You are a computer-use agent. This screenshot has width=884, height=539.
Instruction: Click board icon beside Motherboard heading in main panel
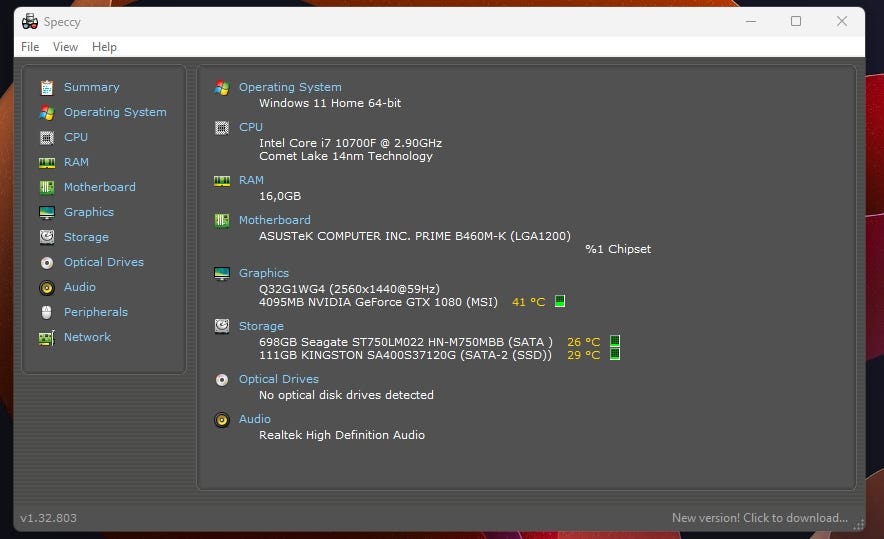tap(222, 220)
